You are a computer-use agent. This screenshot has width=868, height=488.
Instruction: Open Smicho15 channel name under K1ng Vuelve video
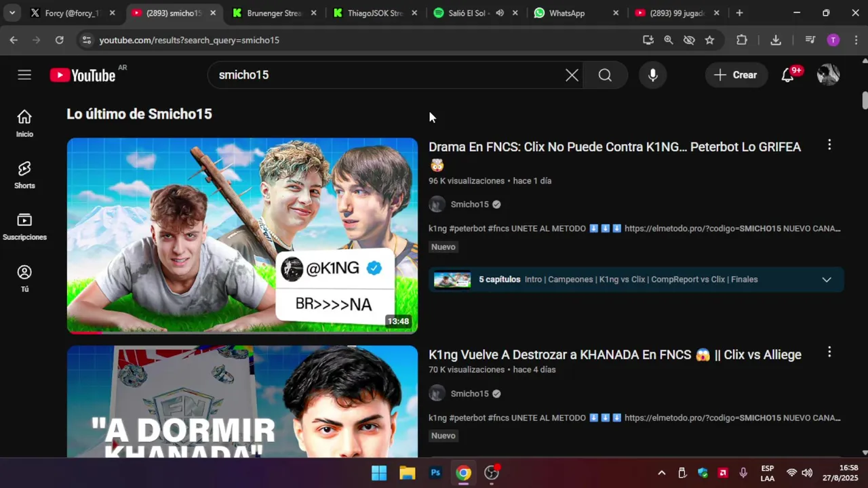point(469,393)
